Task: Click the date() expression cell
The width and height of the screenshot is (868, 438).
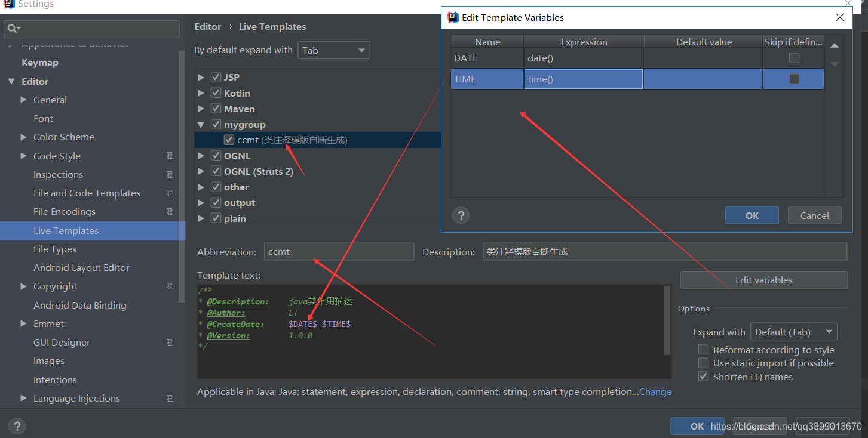Action: 584,58
